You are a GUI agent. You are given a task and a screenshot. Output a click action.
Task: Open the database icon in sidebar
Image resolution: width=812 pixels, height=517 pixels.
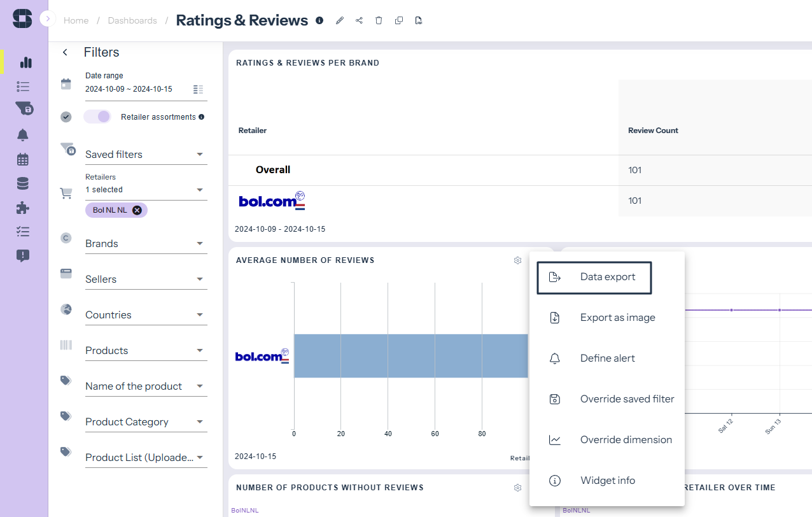coord(24,183)
